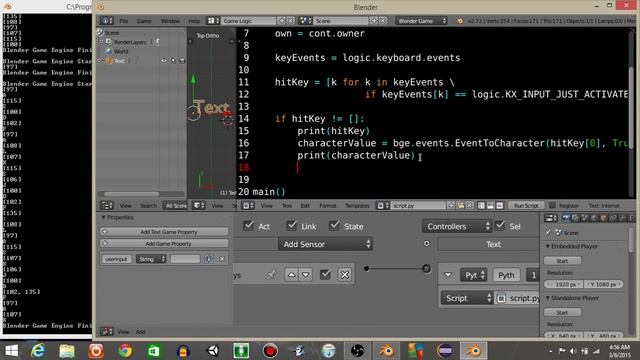Screen dimensions: 640x360
Task: Remove the userInput game property
Action: [222, 259]
